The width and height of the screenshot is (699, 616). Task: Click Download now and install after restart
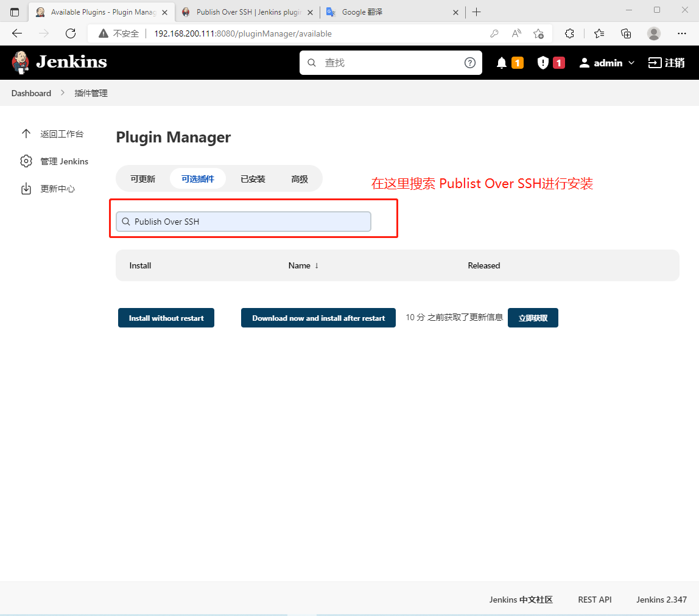318,318
